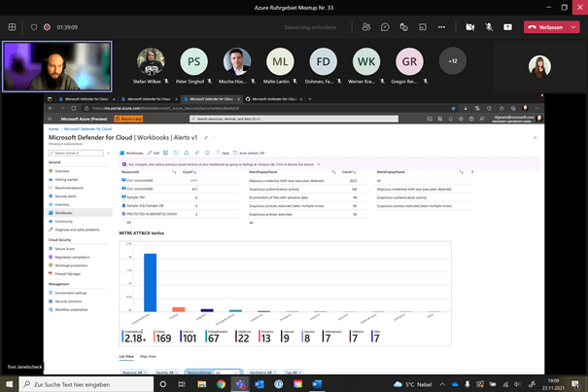Switch to the Map View tab
588x392 pixels.
[148, 356]
